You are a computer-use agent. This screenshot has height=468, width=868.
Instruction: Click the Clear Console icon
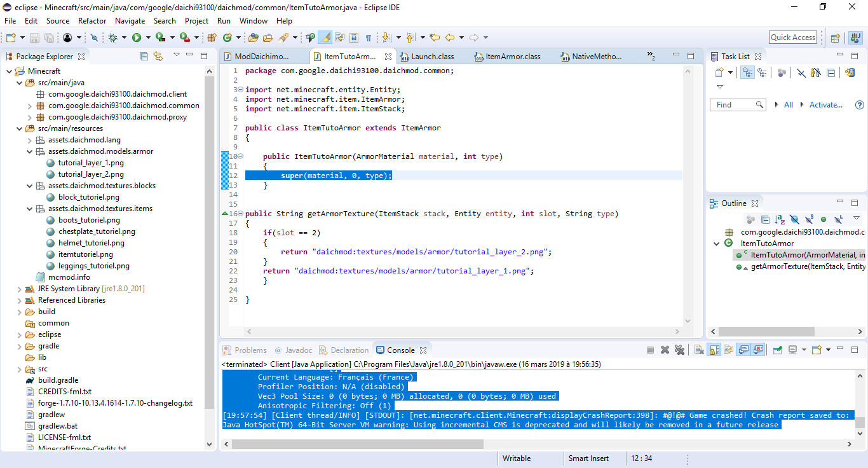point(698,350)
